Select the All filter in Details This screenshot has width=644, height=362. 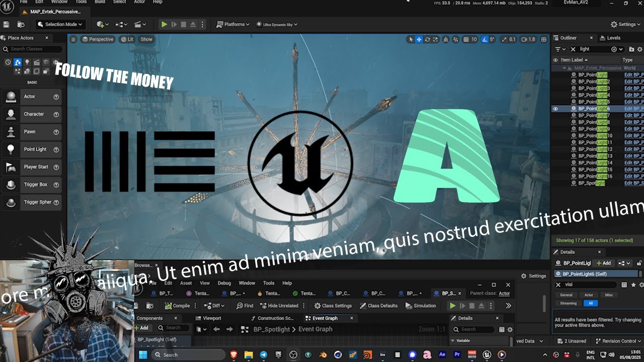[590, 303]
